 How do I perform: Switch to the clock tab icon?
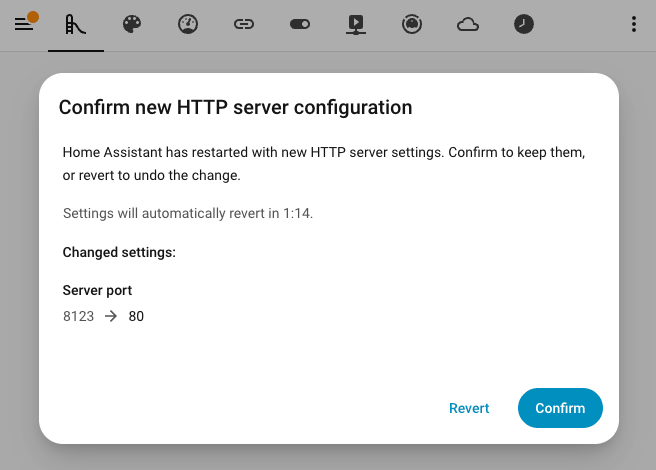click(x=524, y=24)
